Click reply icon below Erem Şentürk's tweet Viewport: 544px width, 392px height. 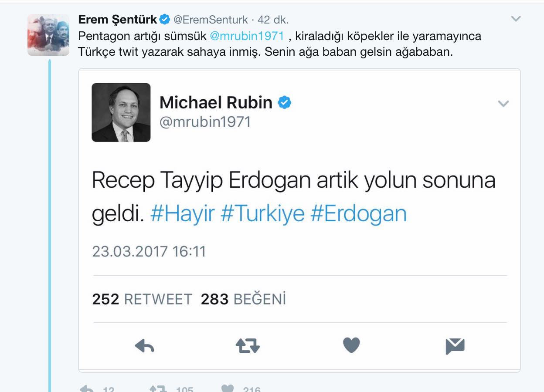pyautogui.click(x=87, y=389)
